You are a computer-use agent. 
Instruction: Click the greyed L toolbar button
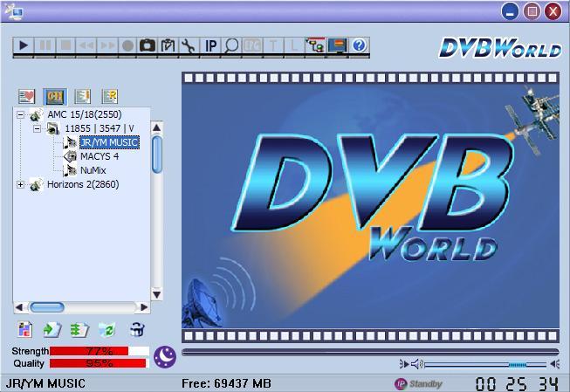pos(293,45)
